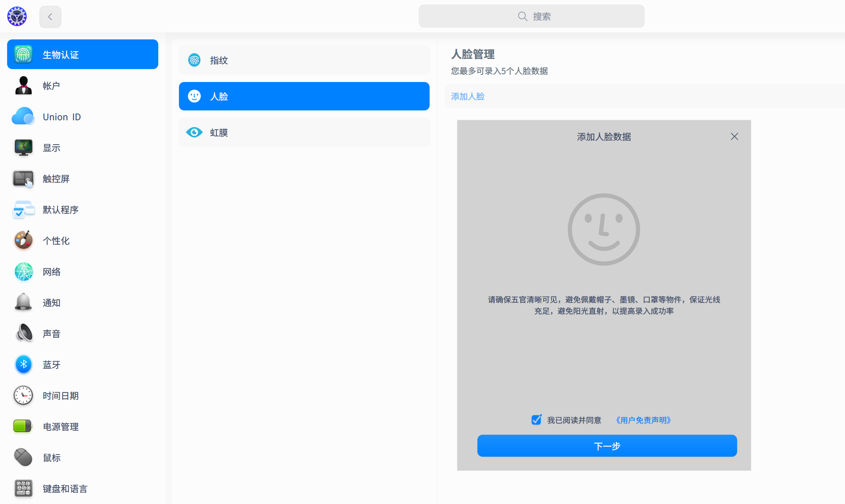Select the 键盘和语言 keyboard icon
The width and height of the screenshot is (845, 504).
[23, 488]
